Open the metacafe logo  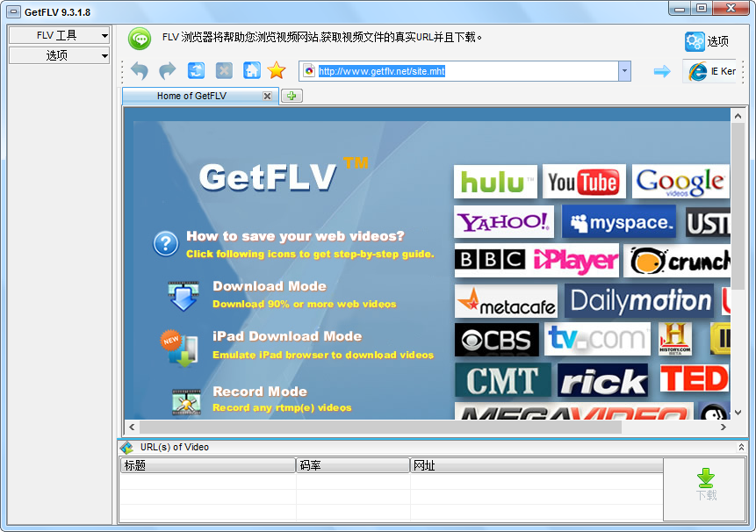tap(507, 301)
